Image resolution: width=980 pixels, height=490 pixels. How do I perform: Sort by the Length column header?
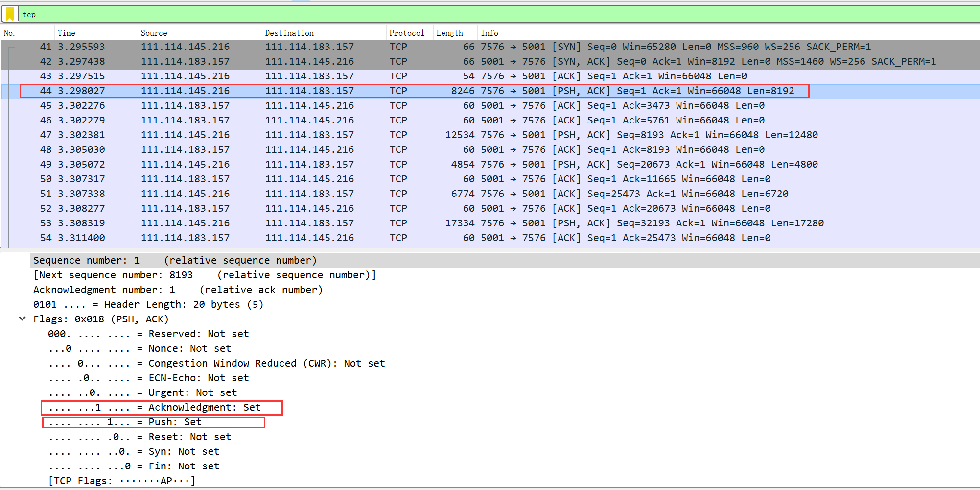click(449, 33)
